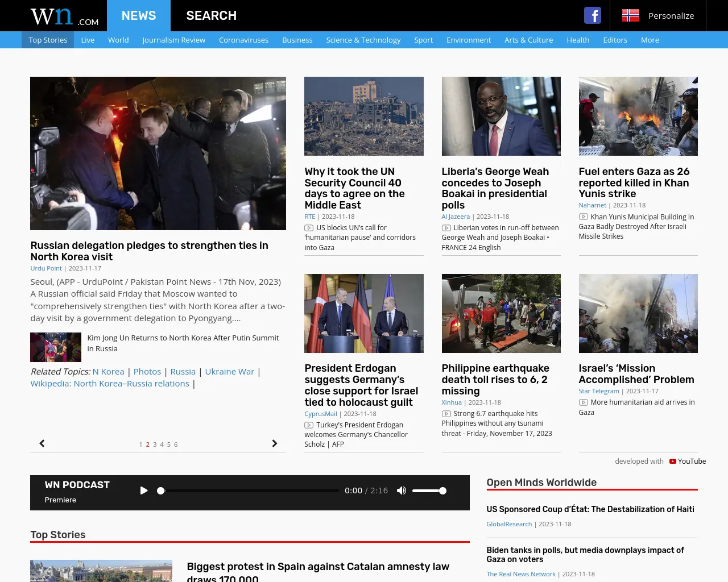
Task: Mute the podcast volume speaker icon
Action: coord(402,490)
